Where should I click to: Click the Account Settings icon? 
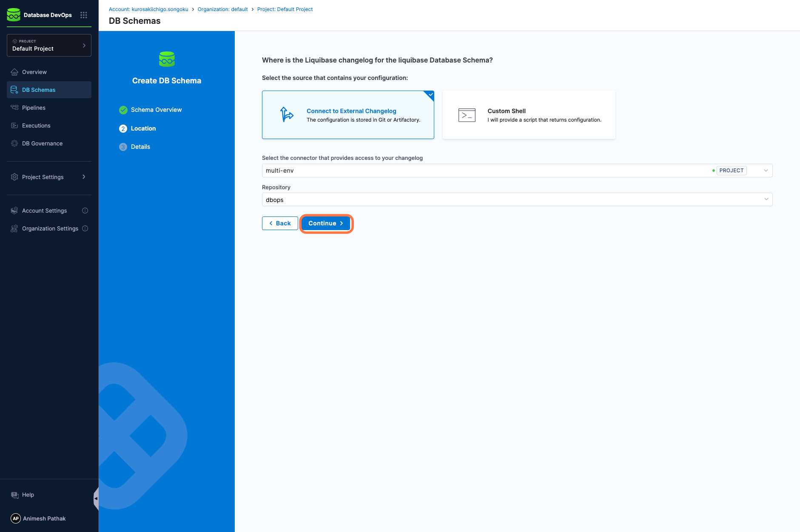click(x=14, y=211)
